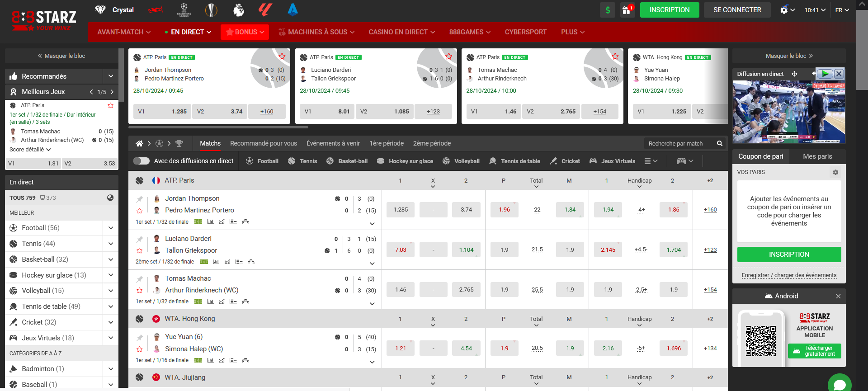Screen dimensions: 868x391
Task: Switch to Événements à venir tab
Action: [x=333, y=143]
